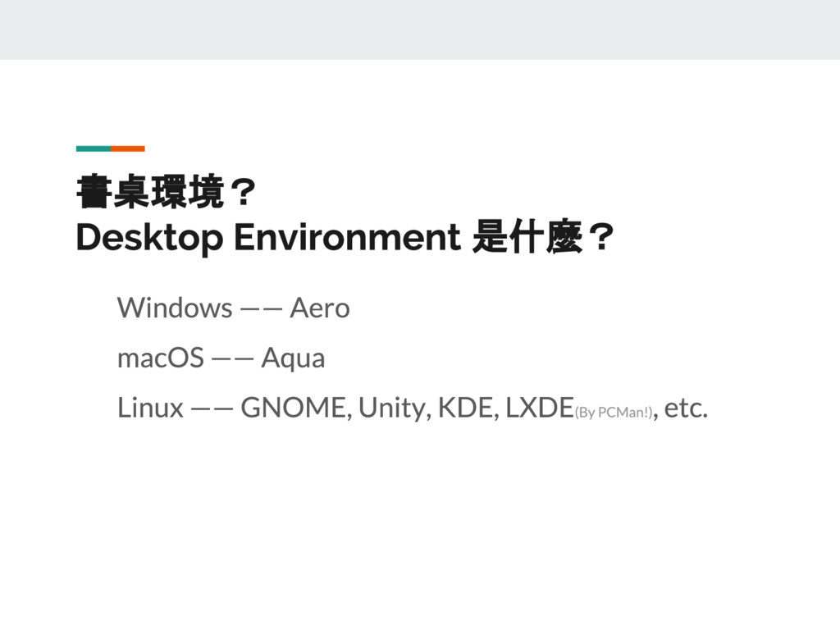
Task: Click 是什麼？ in the heading
Action: click(x=541, y=239)
